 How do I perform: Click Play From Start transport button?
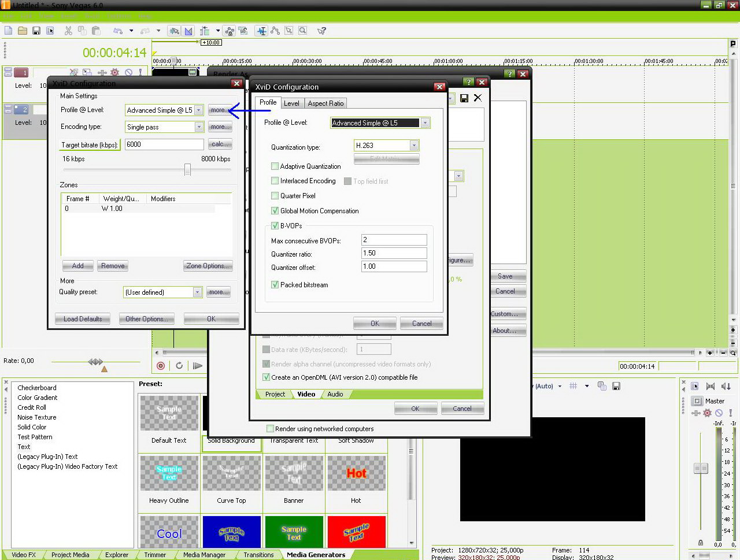click(x=198, y=365)
